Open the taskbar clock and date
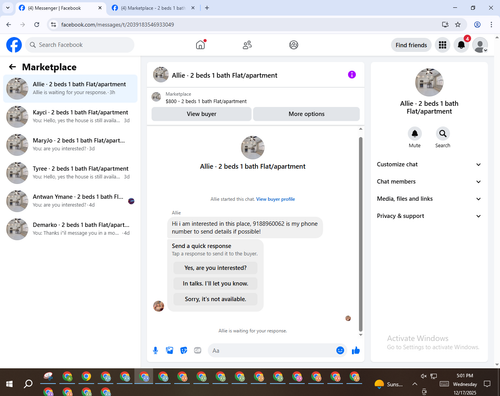 (465, 384)
